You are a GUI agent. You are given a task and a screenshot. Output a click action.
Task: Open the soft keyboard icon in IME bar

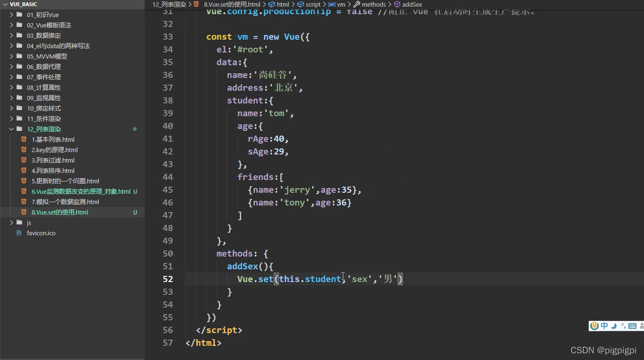coord(632,326)
